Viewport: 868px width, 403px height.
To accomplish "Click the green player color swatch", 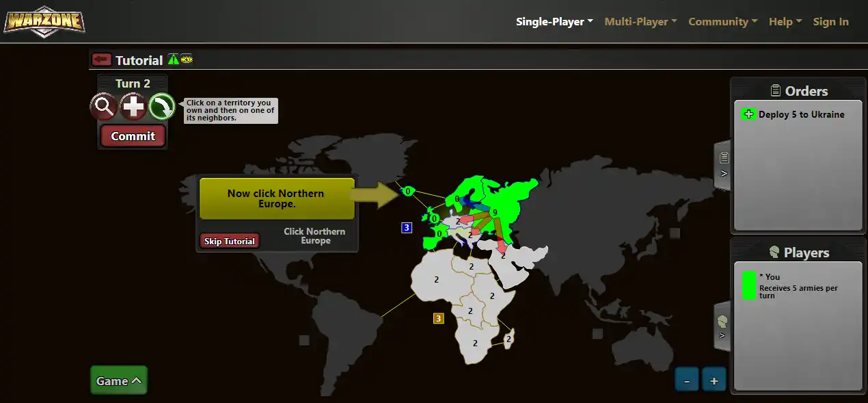I will [x=749, y=285].
